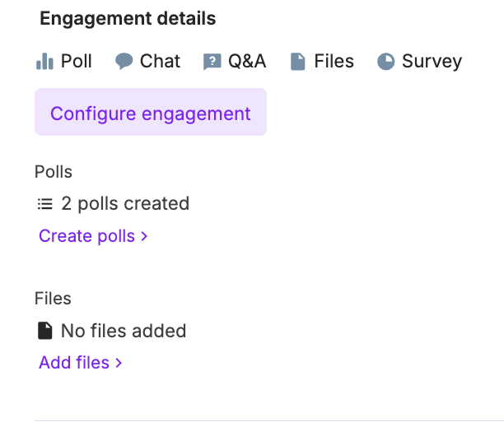Select the Poll label text

tap(77, 62)
